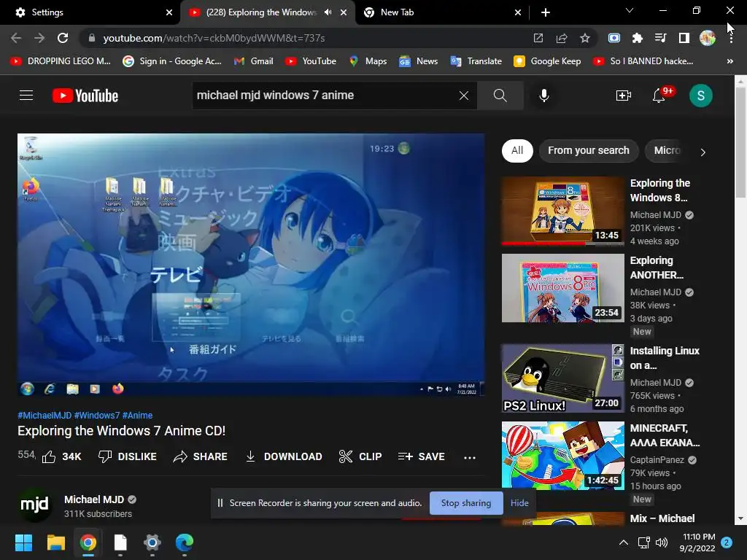Open Exploring ANOTHER video thumbnail
The width and height of the screenshot is (747, 560).
pyautogui.click(x=562, y=288)
